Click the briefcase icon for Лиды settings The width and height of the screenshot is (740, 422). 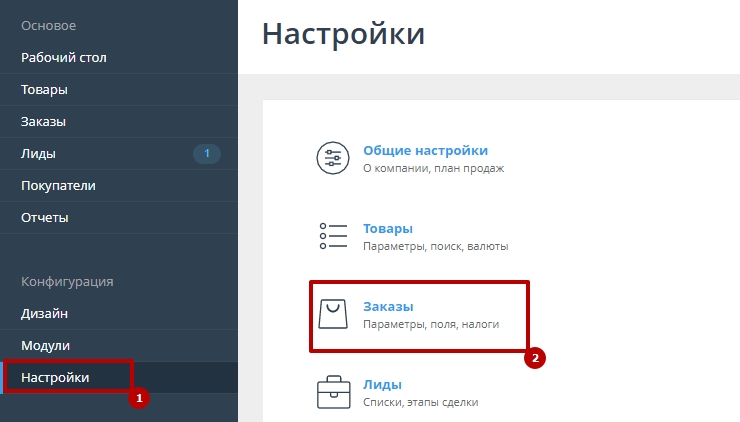[332, 391]
